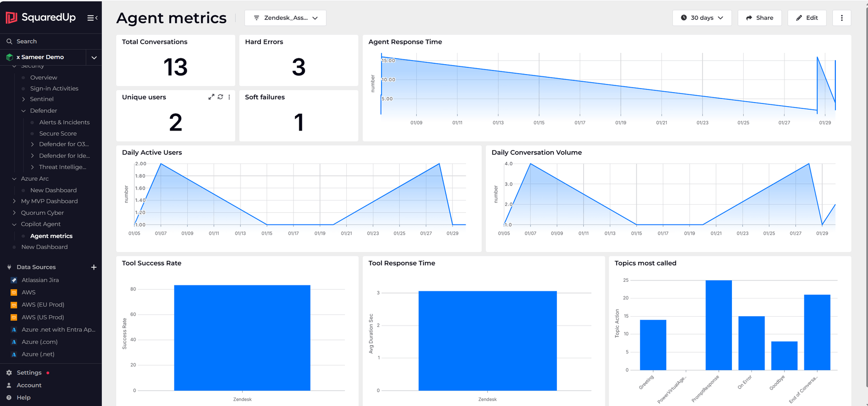Open the dashboard more options menu
The height and width of the screenshot is (406, 868).
click(x=841, y=18)
